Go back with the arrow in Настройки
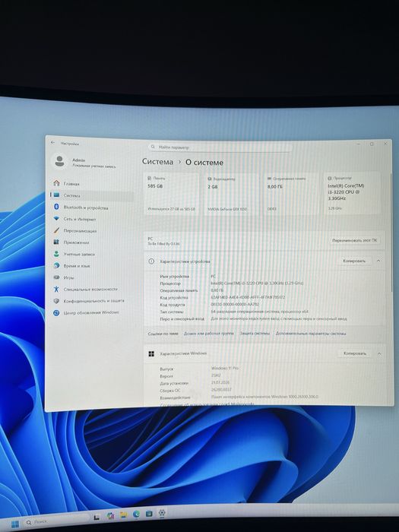 pyautogui.click(x=52, y=143)
